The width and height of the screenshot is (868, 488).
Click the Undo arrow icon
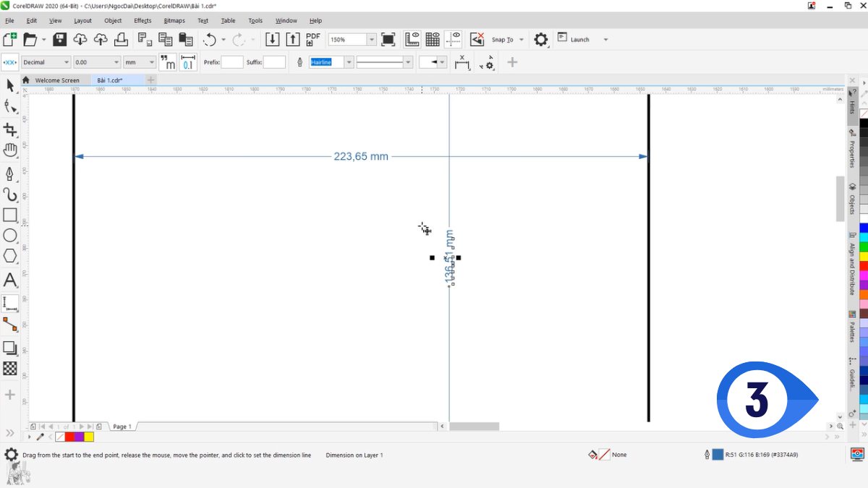click(x=209, y=39)
